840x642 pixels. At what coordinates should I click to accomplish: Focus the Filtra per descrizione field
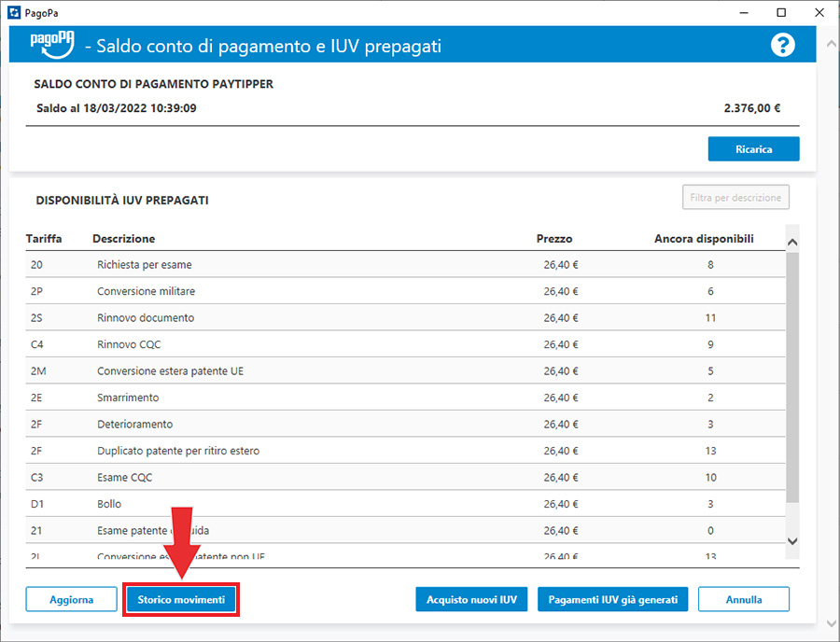(x=735, y=198)
